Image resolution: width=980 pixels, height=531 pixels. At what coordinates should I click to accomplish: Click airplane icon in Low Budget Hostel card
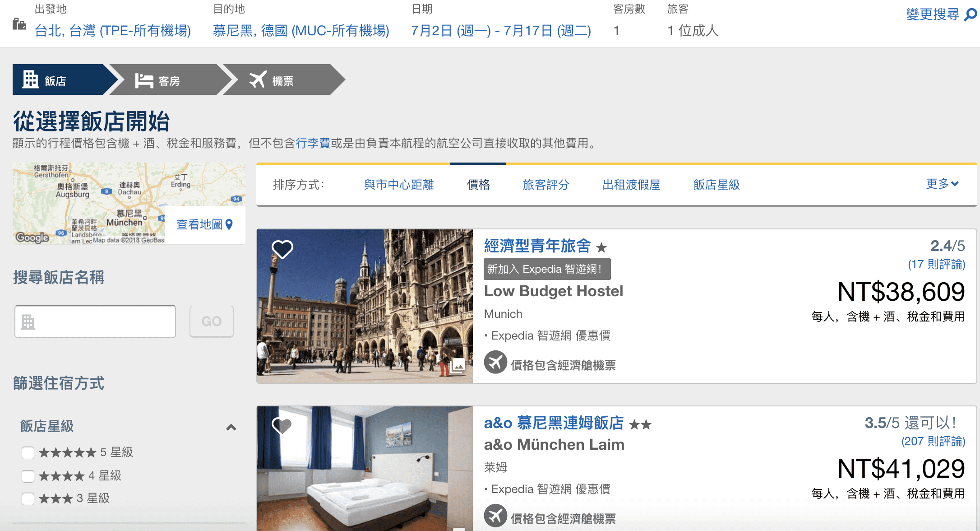tap(495, 362)
